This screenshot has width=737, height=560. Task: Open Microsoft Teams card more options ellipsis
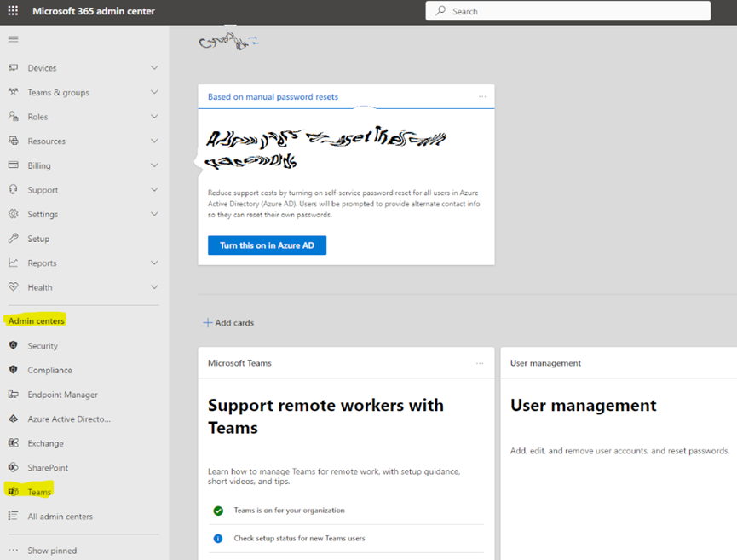(480, 363)
